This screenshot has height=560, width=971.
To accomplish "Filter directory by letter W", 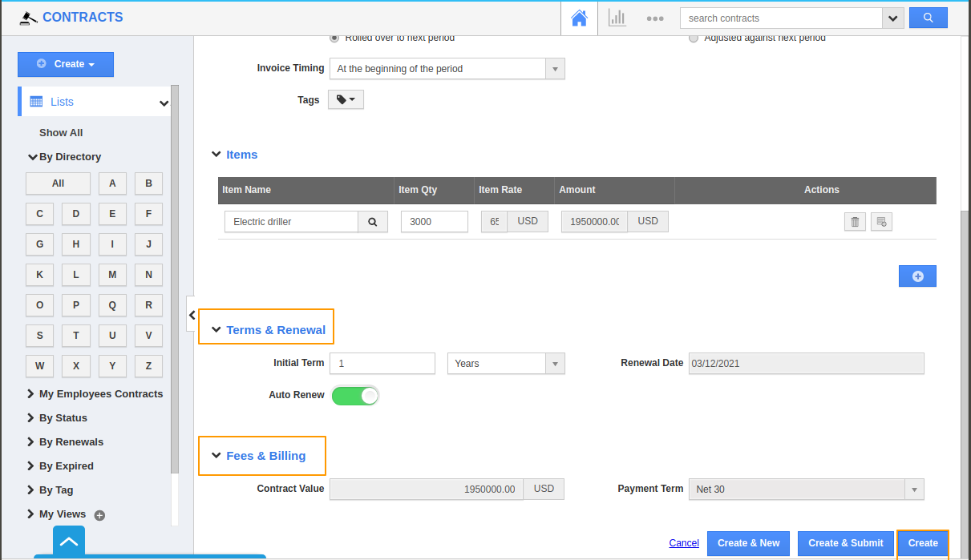I will (x=40, y=366).
